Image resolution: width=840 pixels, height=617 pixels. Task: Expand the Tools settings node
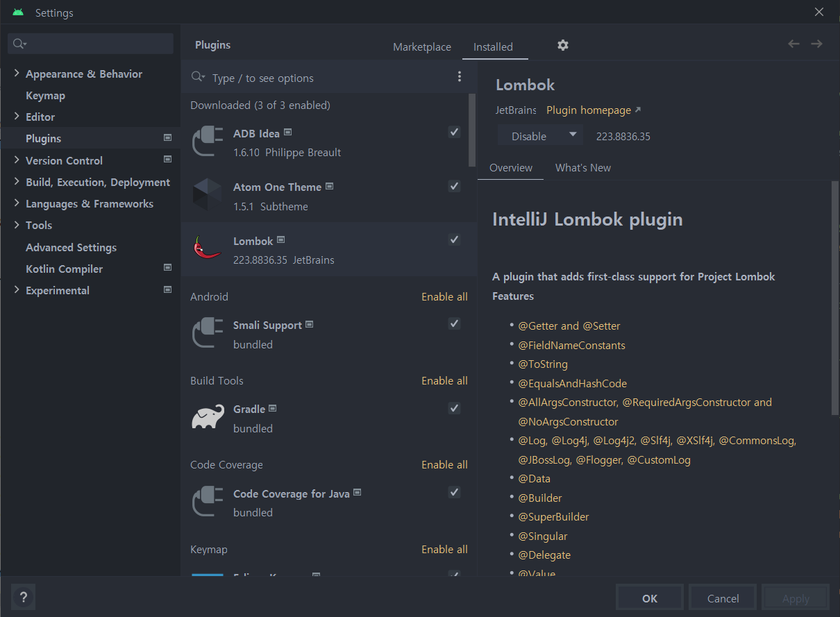coord(17,225)
